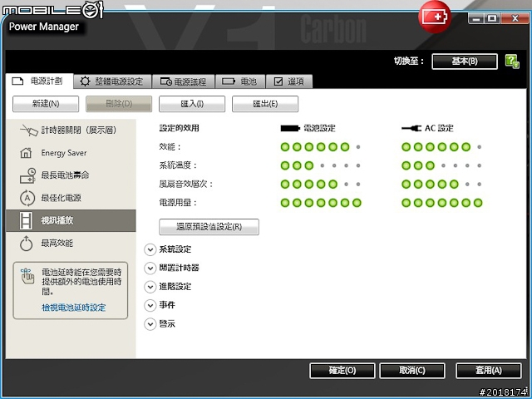The image size is (532, 399).
Task: Click the 設定的效用 heading text
Action: pyautogui.click(x=180, y=128)
